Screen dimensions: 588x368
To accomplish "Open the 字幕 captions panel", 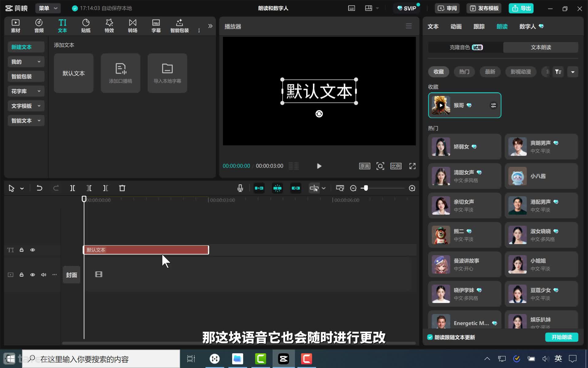I will (156, 26).
